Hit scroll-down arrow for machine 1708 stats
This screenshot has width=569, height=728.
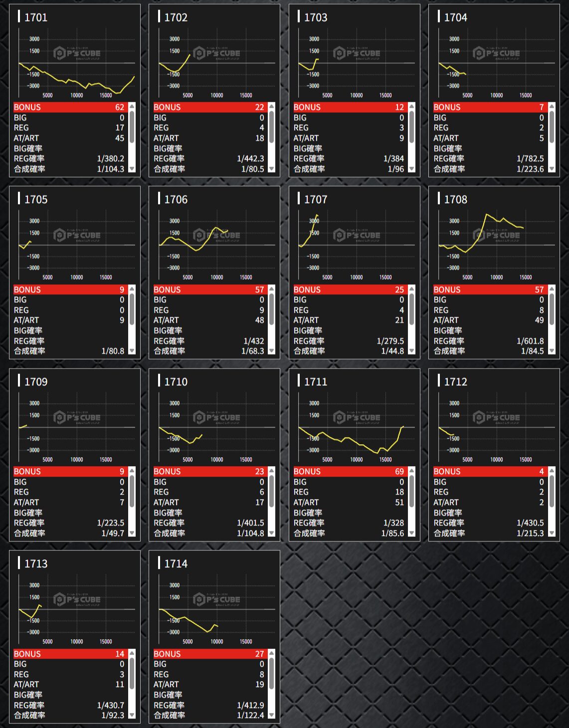pyautogui.click(x=552, y=351)
